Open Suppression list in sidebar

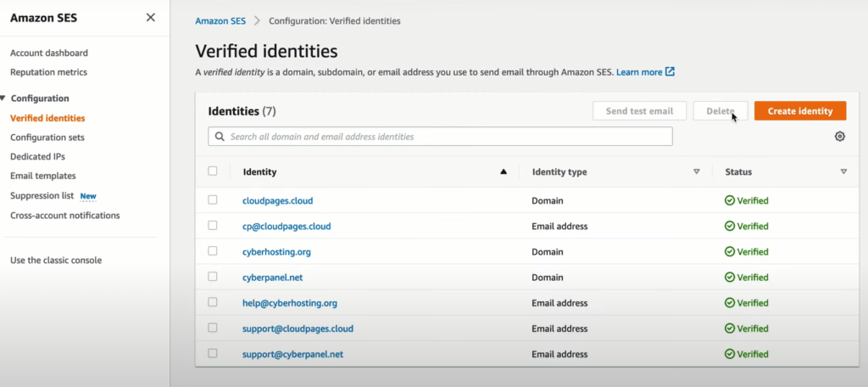pos(42,196)
